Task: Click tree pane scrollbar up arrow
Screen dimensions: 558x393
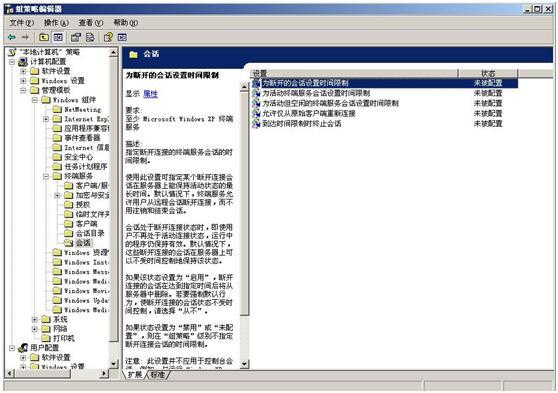Action: pos(113,52)
